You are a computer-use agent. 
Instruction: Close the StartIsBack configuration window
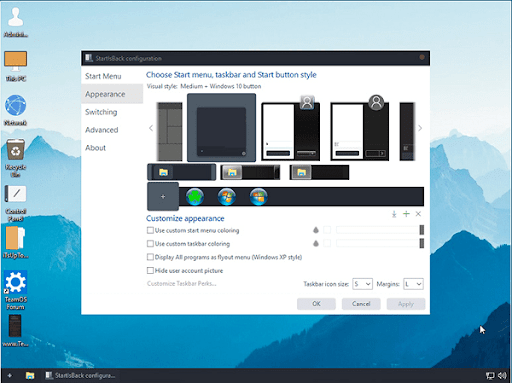pyautogui.click(x=422, y=57)
